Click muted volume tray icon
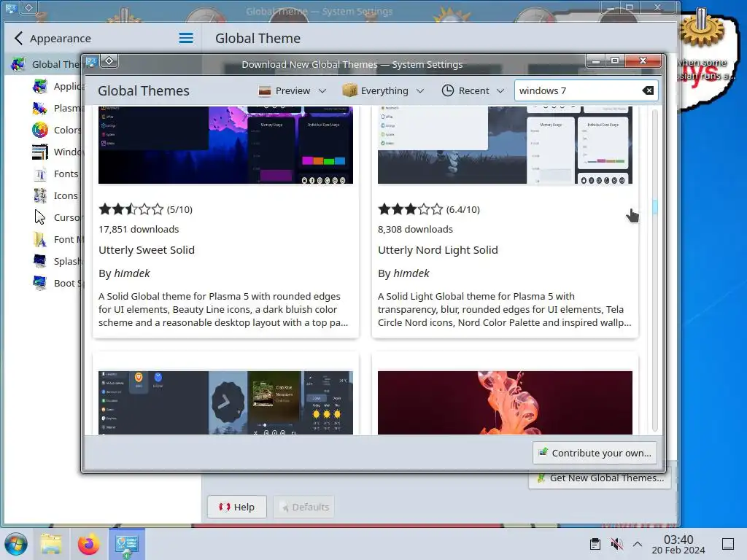This screenshot has height=560, width=747. pyautogui.click(x=616, y=544)
